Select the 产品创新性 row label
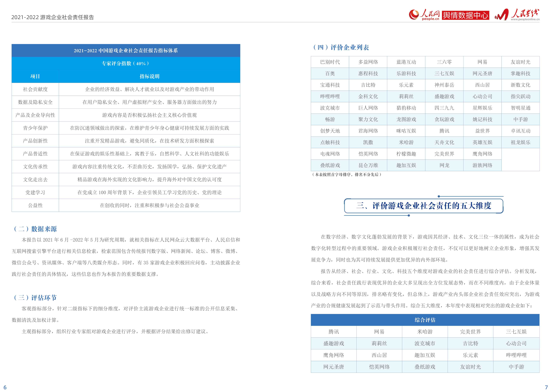Image resolution: width=553 pixels, height=392 pixels. [35, 141]
